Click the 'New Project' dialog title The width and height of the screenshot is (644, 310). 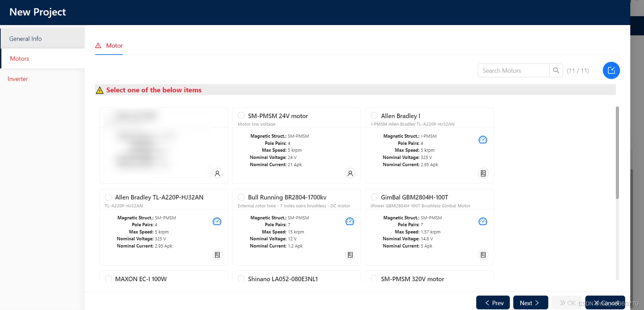[38, 12]
